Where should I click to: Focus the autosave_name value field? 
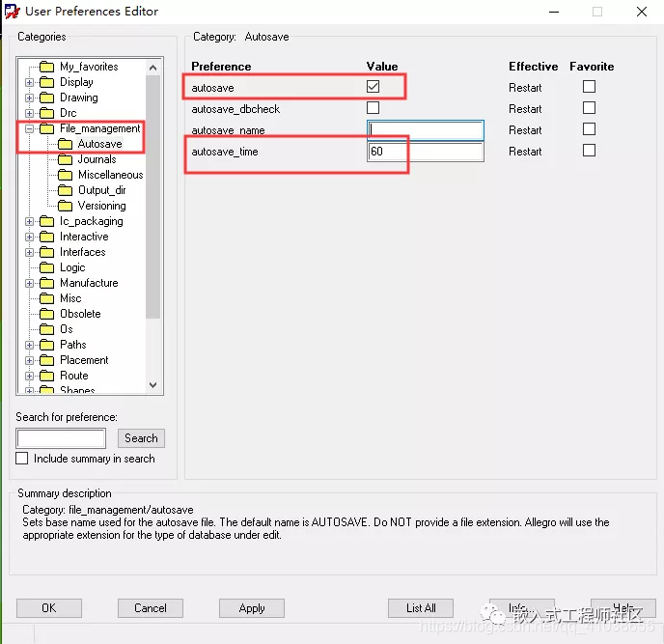pyautogui.click(x=426, y=130)
